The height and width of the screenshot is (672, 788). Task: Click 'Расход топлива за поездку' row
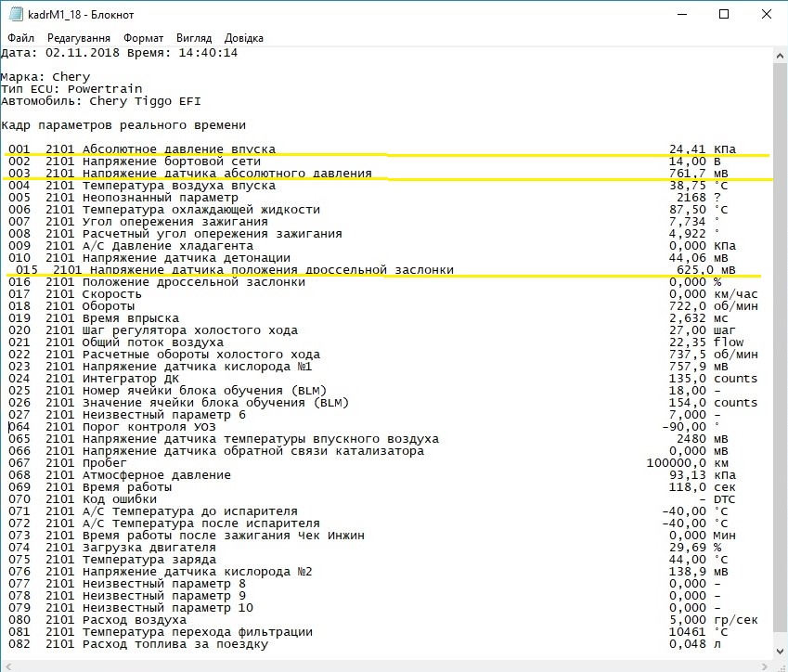[365, 644]
